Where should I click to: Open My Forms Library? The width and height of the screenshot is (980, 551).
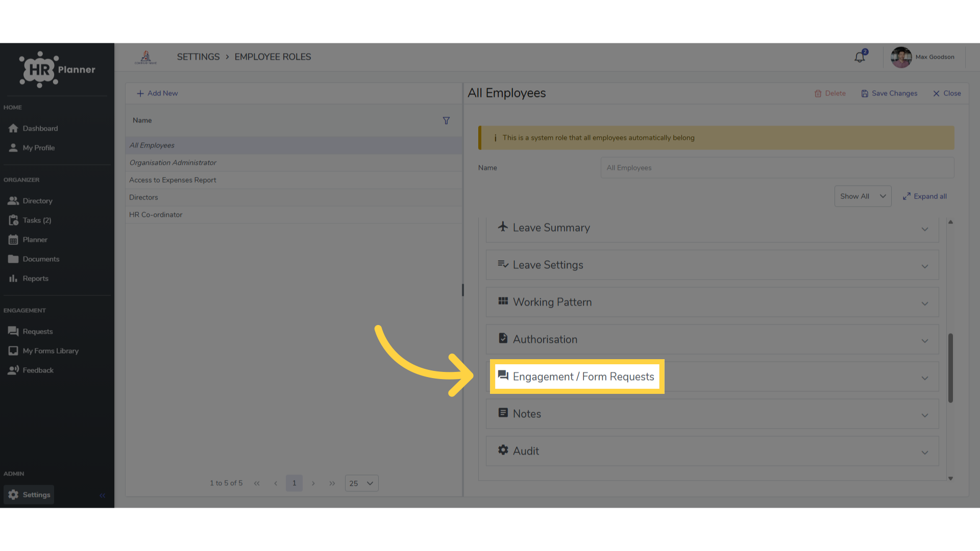point(44,351)
